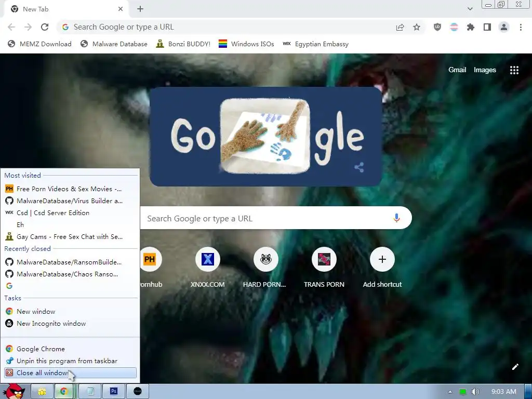Go back with the back arrow
This screenshot has width=532, height=399.
(11, 27)
